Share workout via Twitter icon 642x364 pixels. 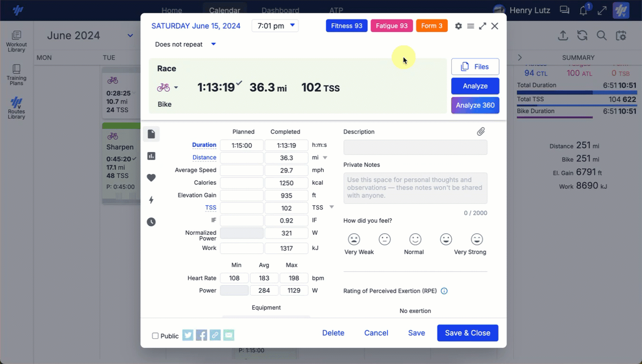(x=188, y=335)
